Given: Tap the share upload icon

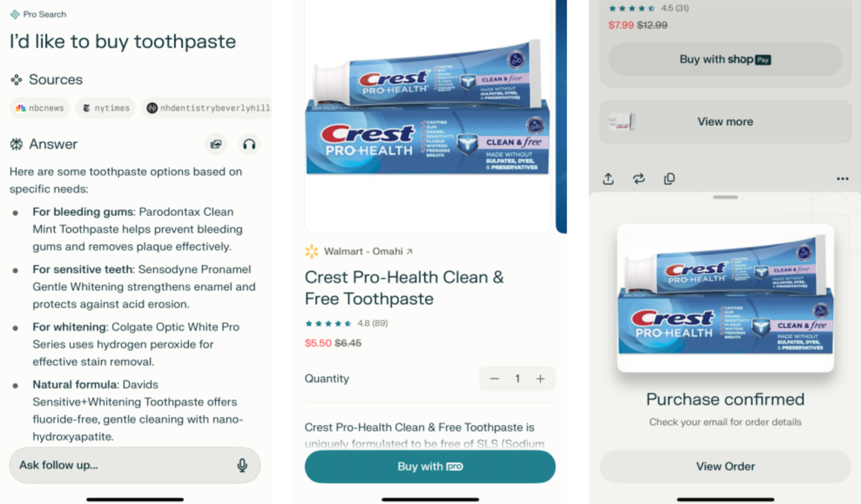Looking at the screenshot, I should (x=608, y=179).
